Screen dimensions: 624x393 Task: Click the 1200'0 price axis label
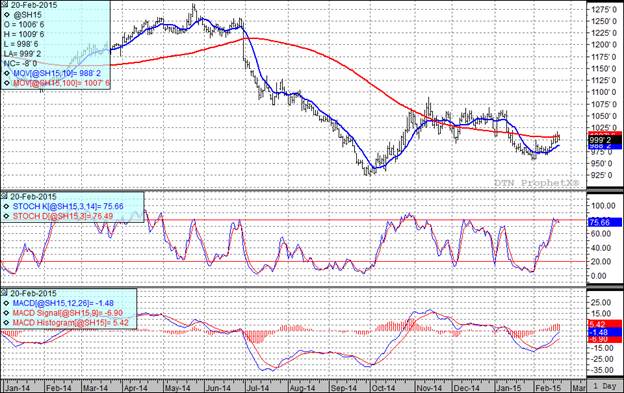(x=604, y=45)
